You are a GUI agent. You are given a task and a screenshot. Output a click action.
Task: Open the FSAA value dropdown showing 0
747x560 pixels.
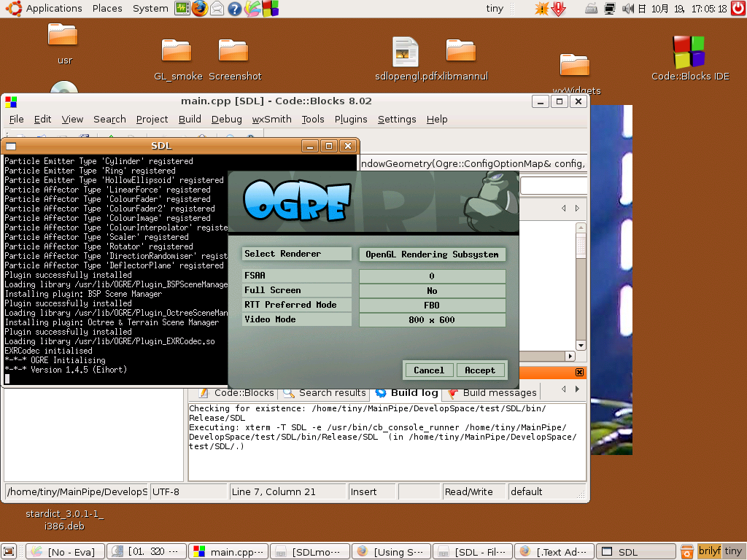[432, 276]
